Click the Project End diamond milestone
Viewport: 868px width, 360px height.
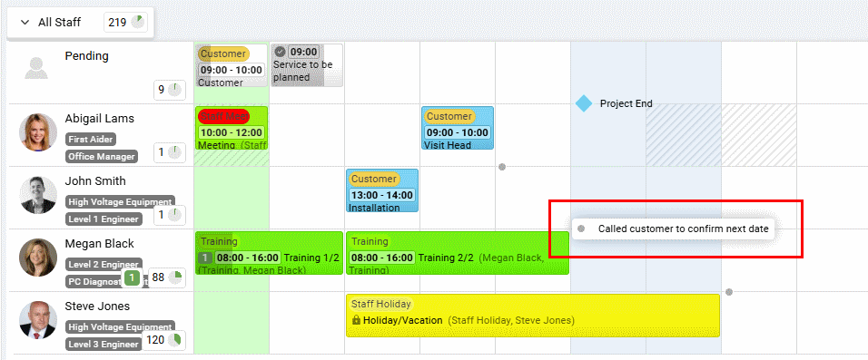point(584,103)
